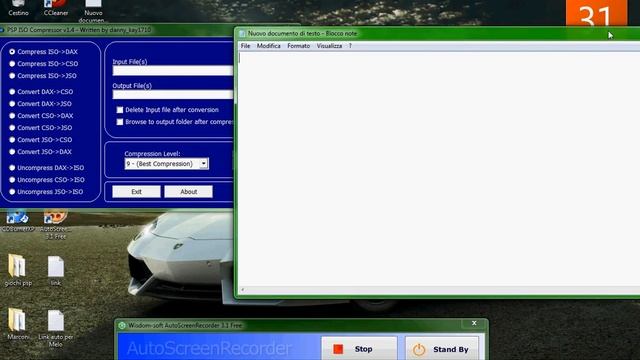This screenshot has height=360, width=640.
Task: Open the Formato menu in Notepad
Action: (298, 46)
